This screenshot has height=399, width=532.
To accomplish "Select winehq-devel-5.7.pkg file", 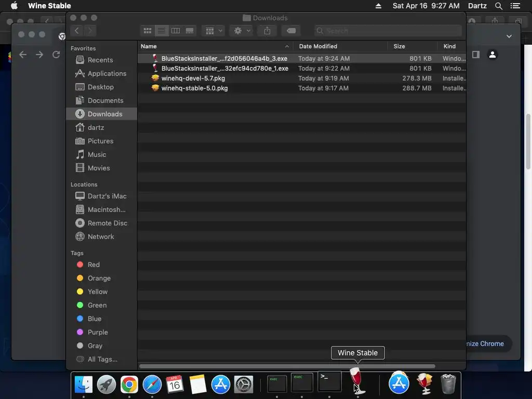I will (x=302, y=78).
